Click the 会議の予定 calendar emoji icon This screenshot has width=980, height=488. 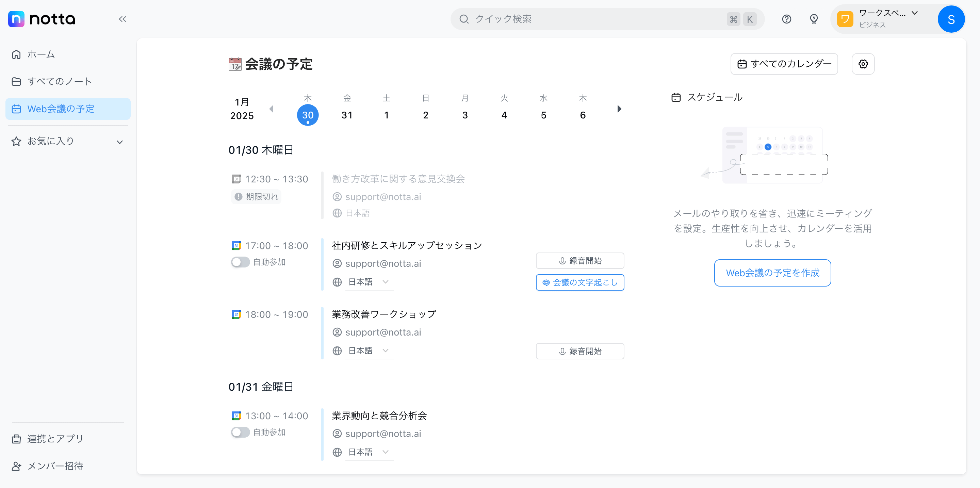click(x=235, y=64)
